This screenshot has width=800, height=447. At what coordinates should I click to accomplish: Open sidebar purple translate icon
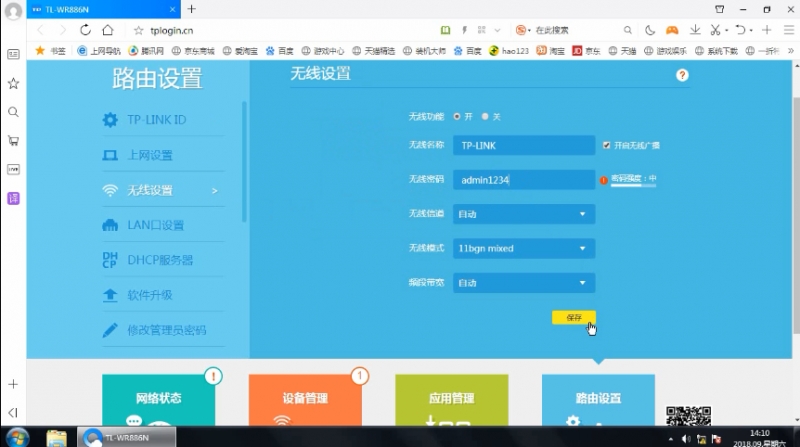(13, 198)
